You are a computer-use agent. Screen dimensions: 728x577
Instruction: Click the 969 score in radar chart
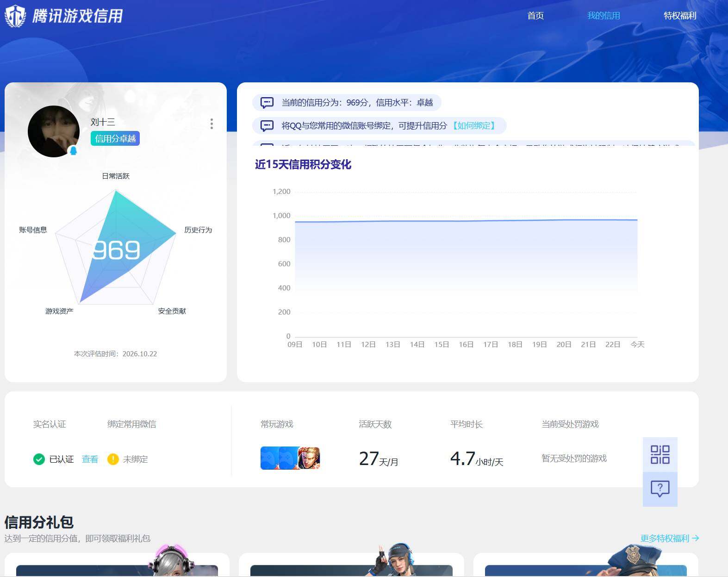[x=116, y=250]
